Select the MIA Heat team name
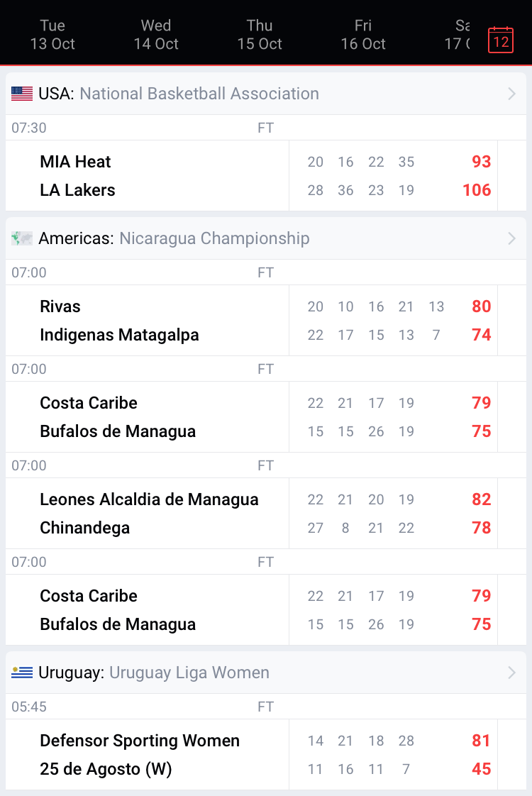This screenshot has width=532, height=796. coord(76,162)
